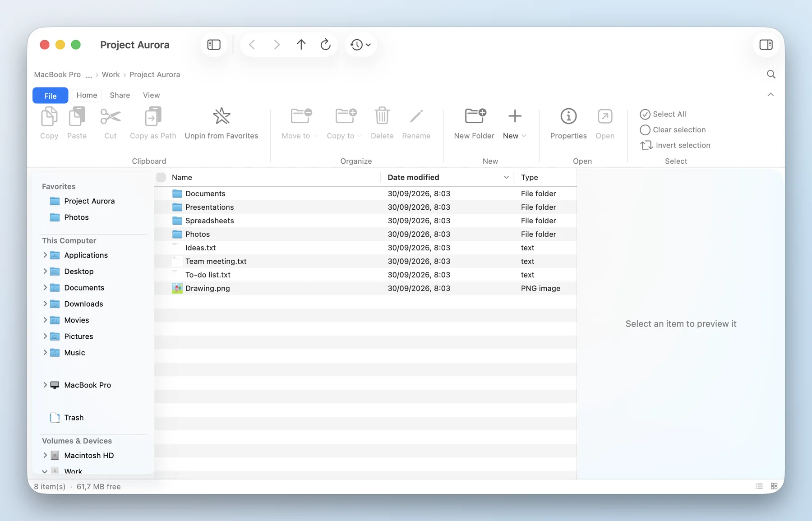The width and height of the screenshot is (812, 521).
Task: Expand the Downloads tree item
Action: (45, 304)
